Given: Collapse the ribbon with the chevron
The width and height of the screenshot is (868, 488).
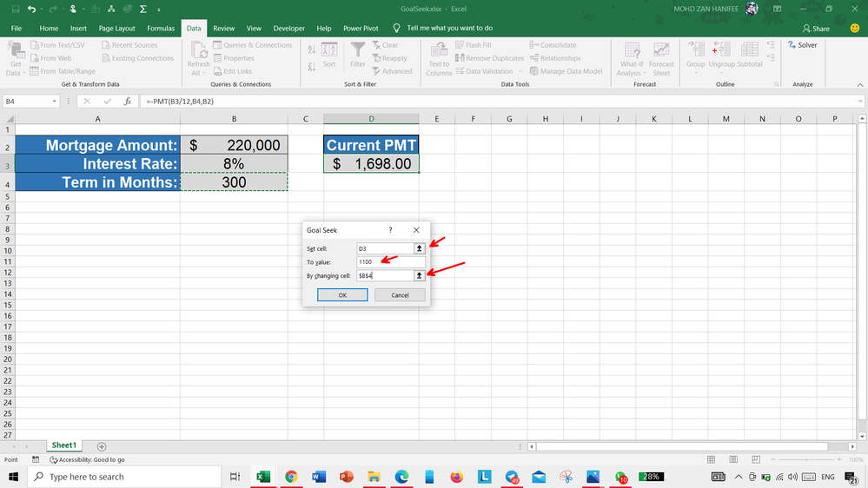Looking at the screenshot, I should tap(859, 84).
